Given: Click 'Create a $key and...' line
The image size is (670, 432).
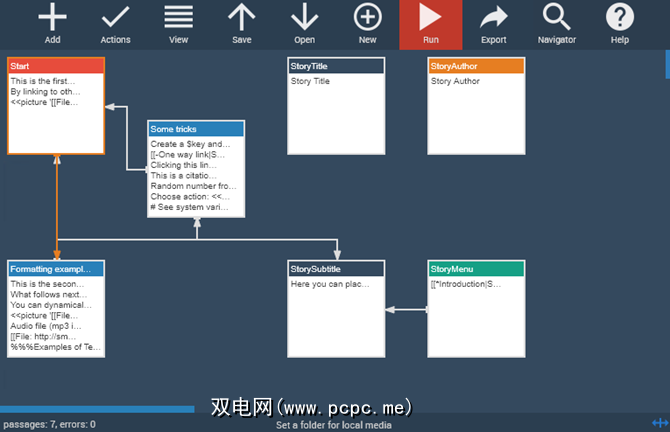Looking at the screenshot, I should pyautogui.click(x=190, y=144).
